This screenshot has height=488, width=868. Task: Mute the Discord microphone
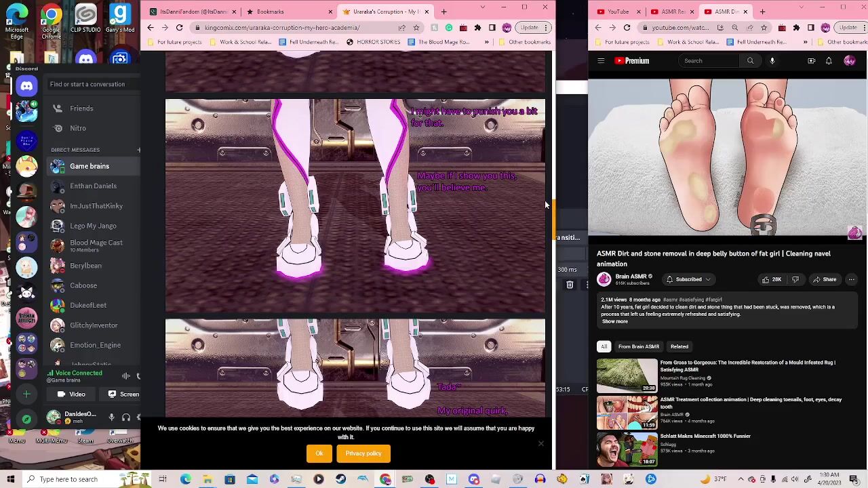pos(111,418)
